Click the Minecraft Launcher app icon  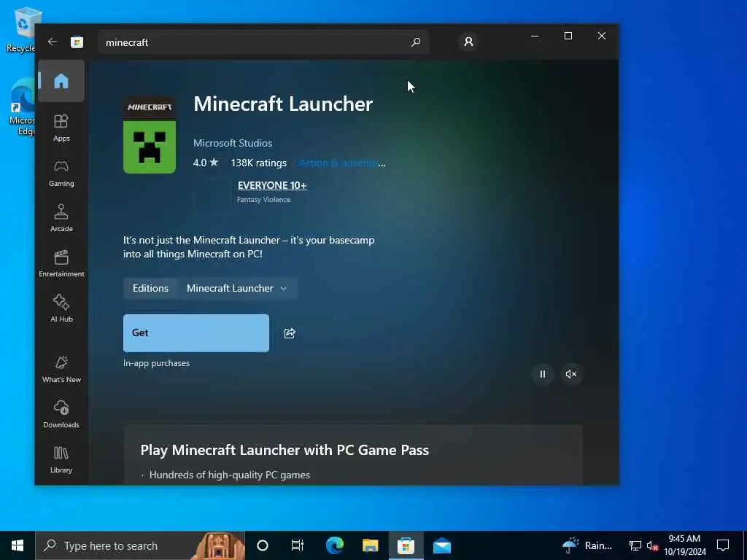[149, 135]
